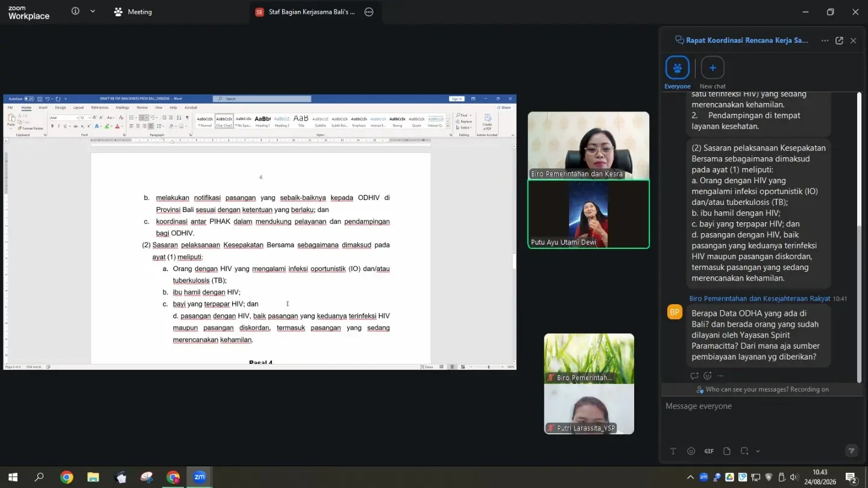Screen dimensions: 868x488
Task: Send the chat message with arrow button
Action: coord(851,451)
